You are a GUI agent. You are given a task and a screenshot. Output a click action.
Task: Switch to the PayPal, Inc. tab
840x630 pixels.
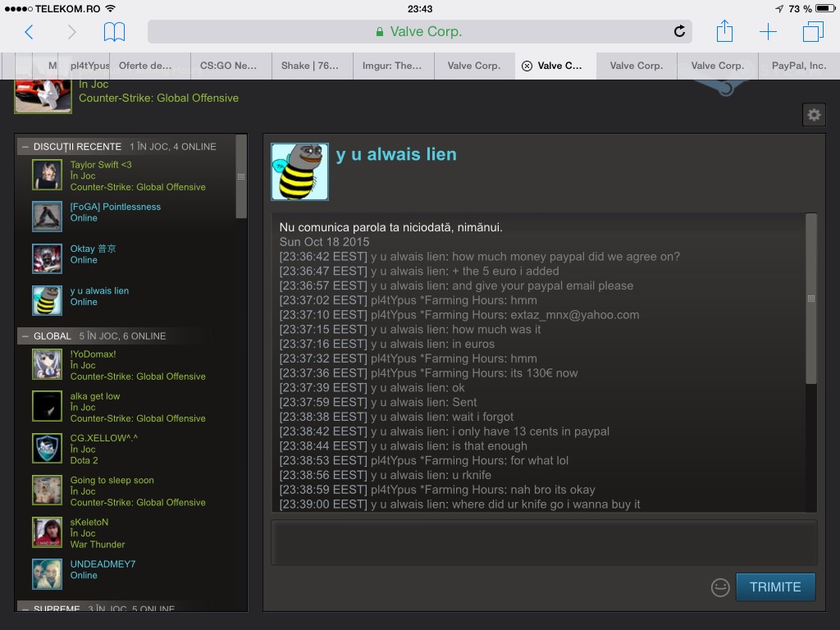798,66
